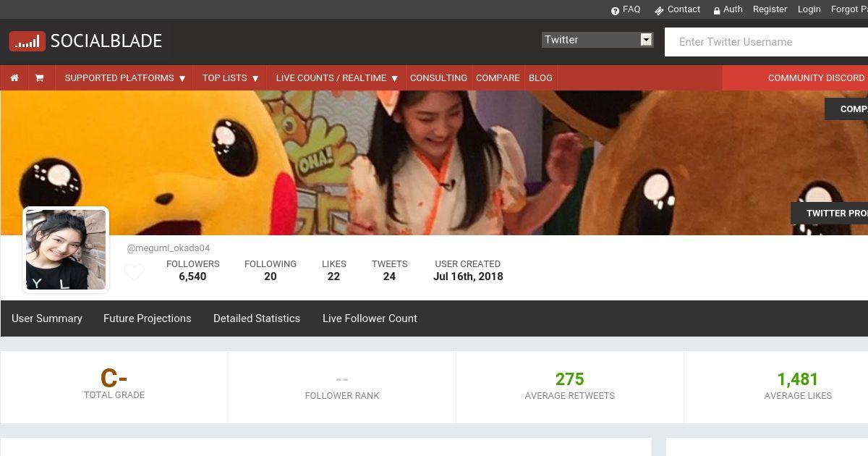
Task: Favorite the user with heart icon
Action: pos(134,272)
